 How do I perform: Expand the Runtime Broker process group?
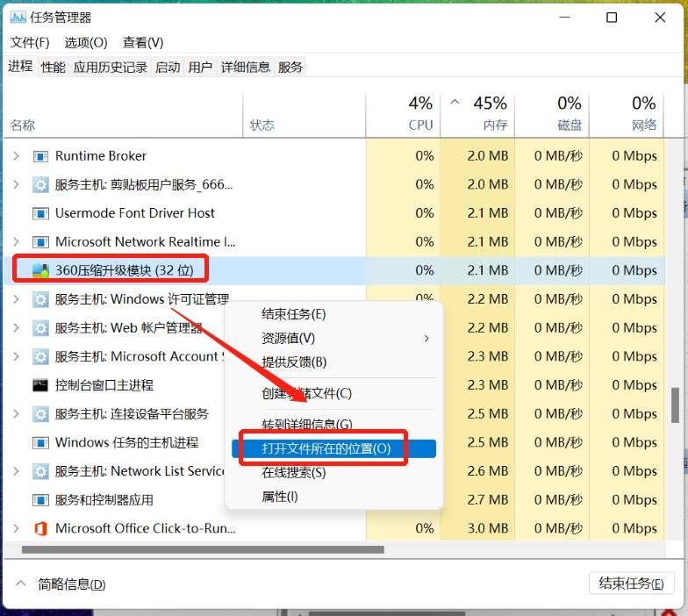pos(16,156)
